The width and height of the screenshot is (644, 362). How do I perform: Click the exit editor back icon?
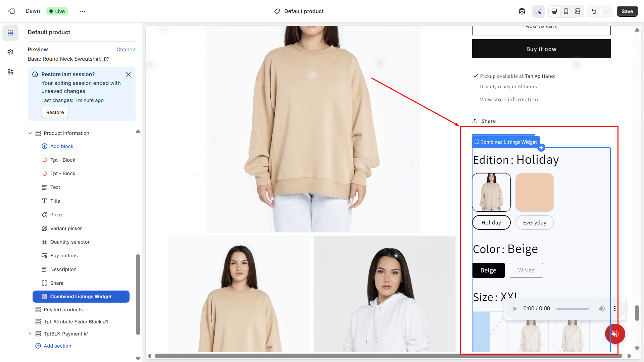[11, 11]
